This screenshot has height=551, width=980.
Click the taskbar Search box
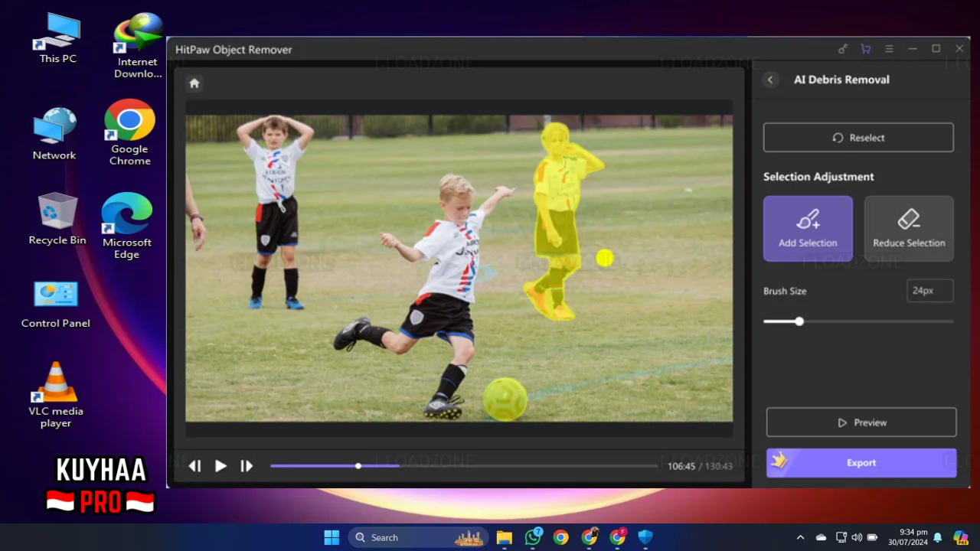420,537
